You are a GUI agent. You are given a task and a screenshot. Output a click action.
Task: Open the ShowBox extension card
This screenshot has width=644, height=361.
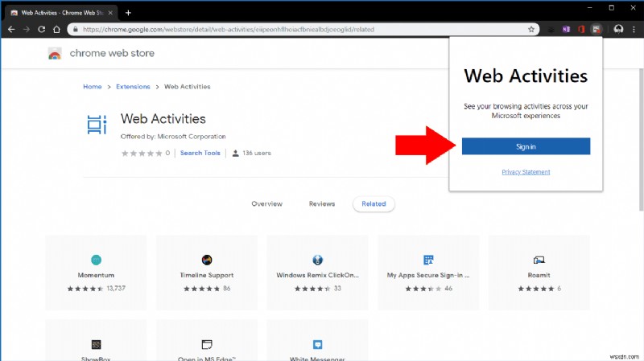(96, 340)
